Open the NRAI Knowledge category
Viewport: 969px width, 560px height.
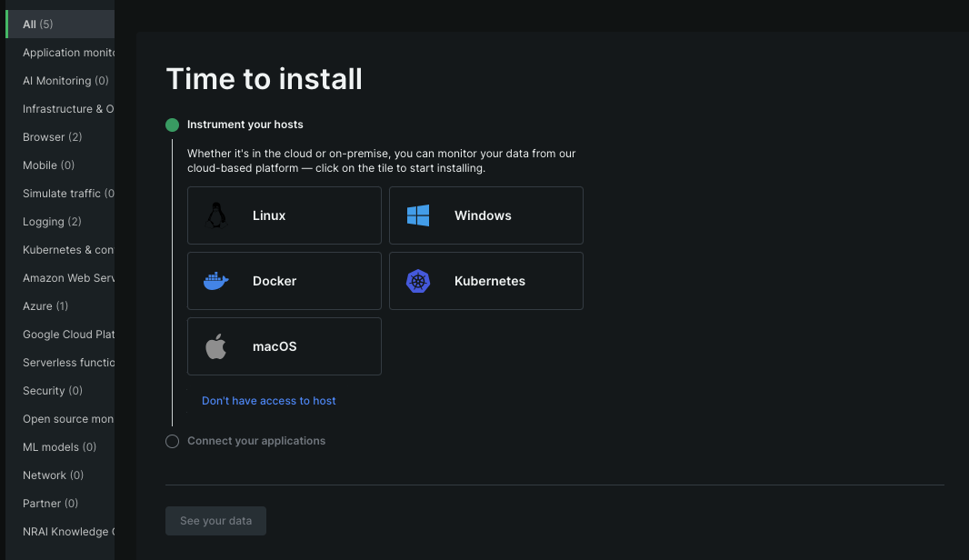[61, 532]
